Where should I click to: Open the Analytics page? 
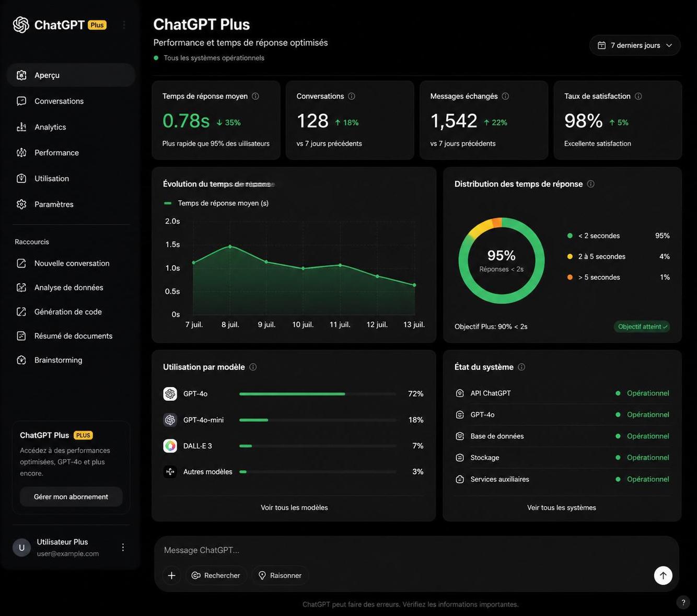pos(71,127)
